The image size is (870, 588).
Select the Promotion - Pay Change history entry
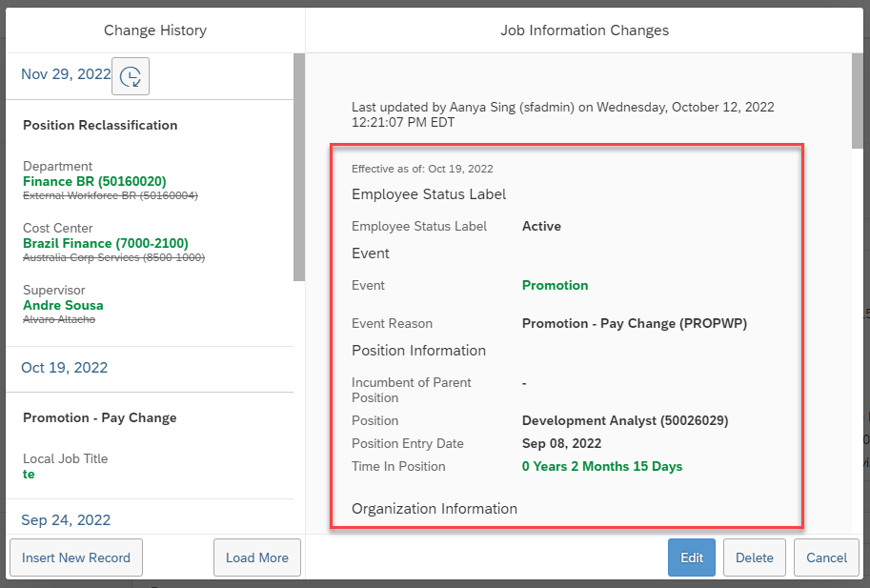point(100,418)
